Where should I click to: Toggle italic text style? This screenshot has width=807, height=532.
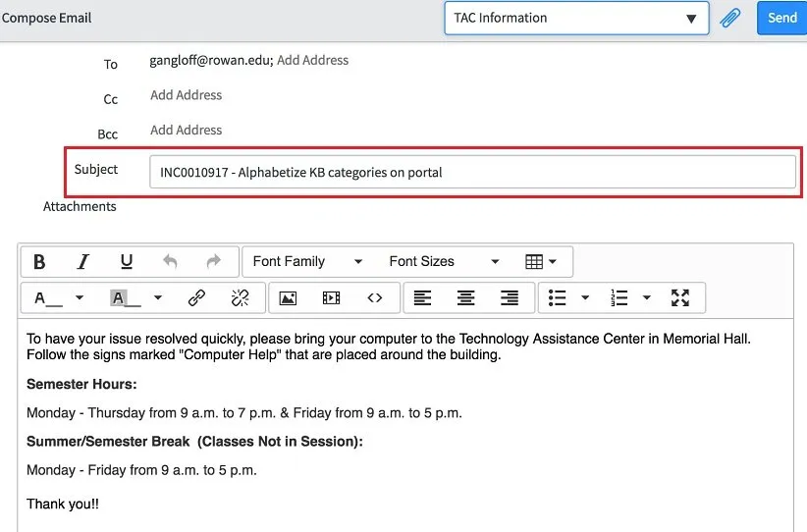83,262
